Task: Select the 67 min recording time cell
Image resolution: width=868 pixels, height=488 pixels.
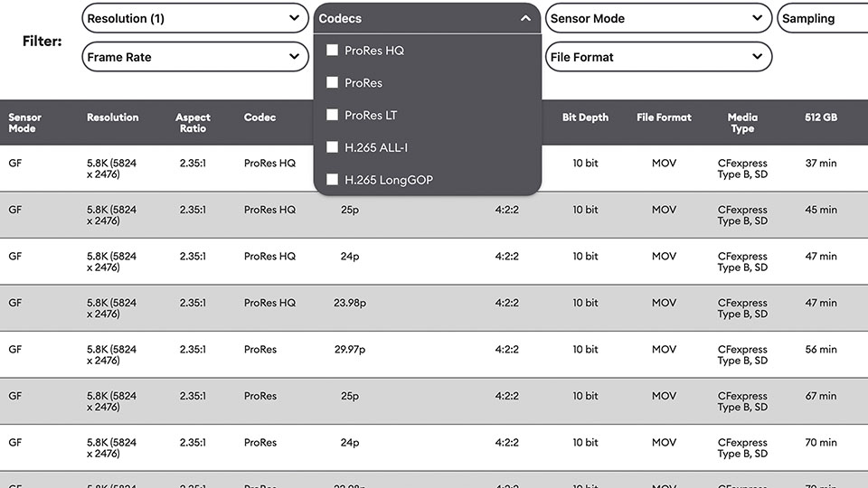Action: (821, 396)
